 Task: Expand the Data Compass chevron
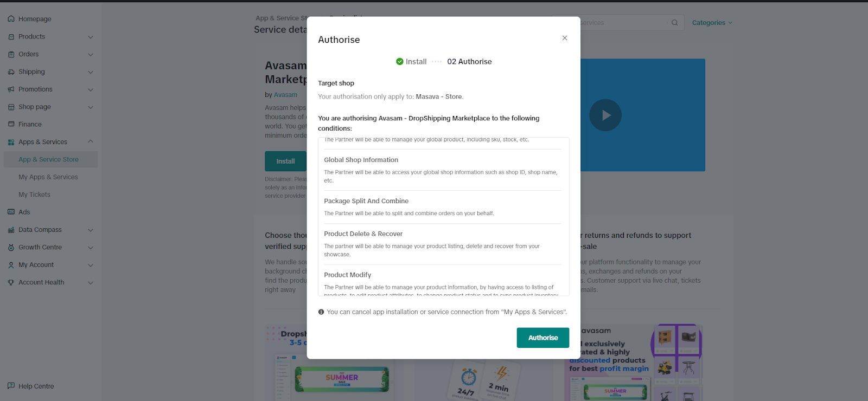coord(91,230)
